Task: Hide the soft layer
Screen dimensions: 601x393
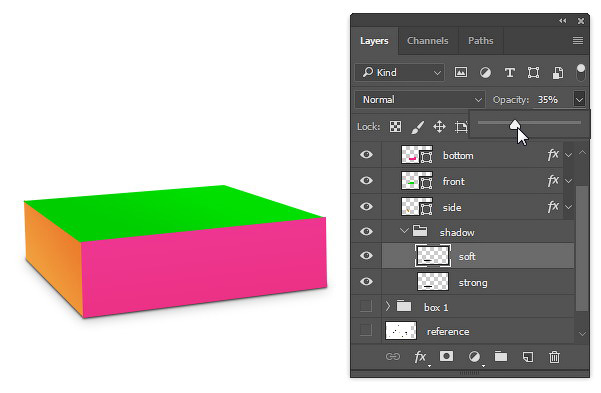Action: point(366,256)
